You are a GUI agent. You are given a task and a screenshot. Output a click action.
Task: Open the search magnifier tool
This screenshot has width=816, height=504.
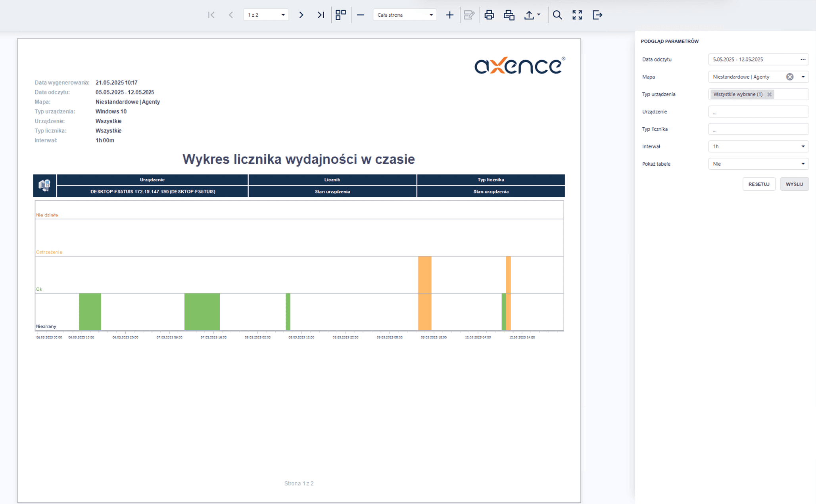pyautogui.click(x=557, y=15)
